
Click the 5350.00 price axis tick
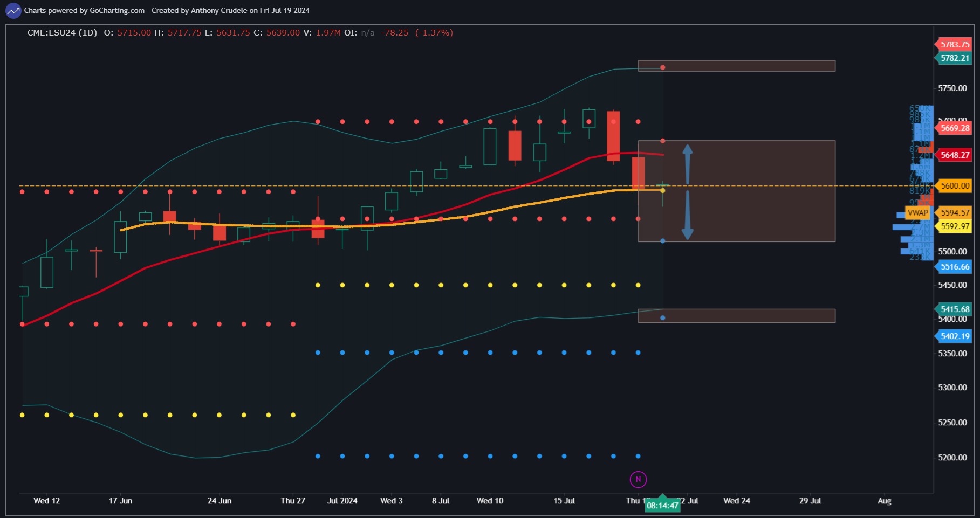(x=952, y=353)
